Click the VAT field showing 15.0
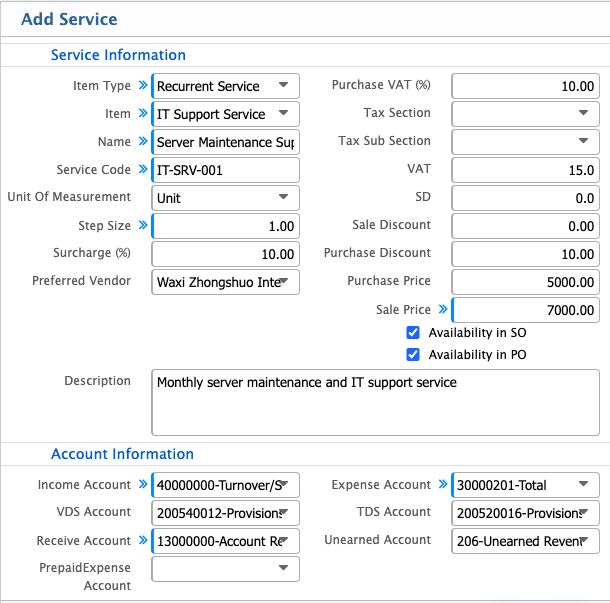The image size is (610, 603). 526,170
